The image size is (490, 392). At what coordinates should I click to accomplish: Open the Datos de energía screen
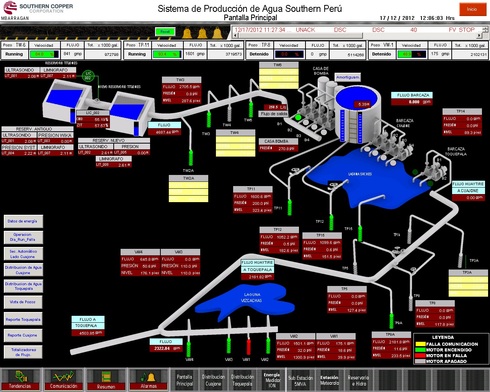click(23, 221)
